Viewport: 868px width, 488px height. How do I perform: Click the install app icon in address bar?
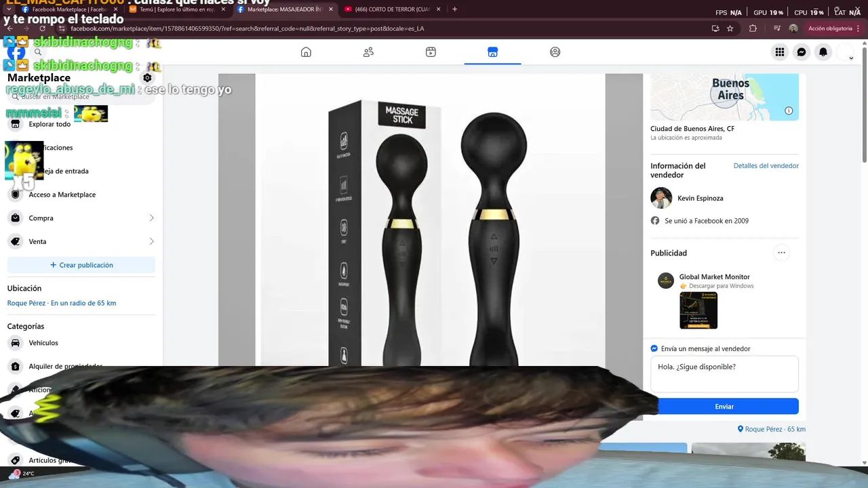715,28
